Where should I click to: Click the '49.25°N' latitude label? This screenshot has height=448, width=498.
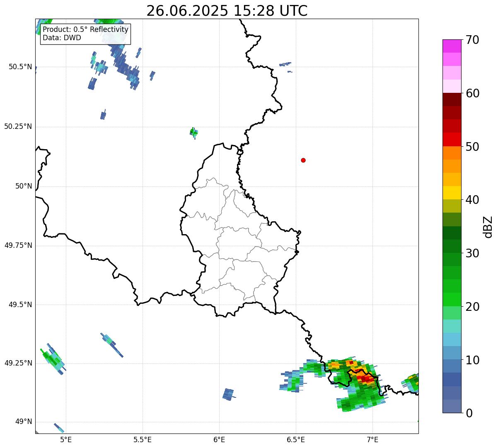pos(18,363)
